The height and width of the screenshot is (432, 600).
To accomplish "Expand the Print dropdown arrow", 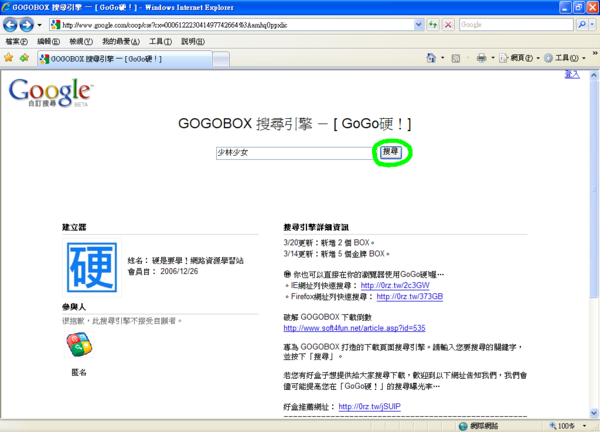I will [493, 58].
